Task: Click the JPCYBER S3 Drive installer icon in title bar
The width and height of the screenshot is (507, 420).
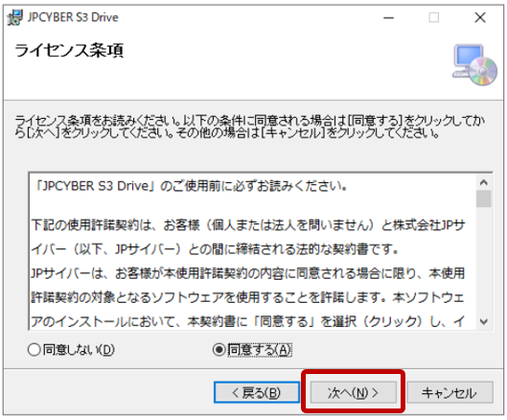Action: point(15,17)
